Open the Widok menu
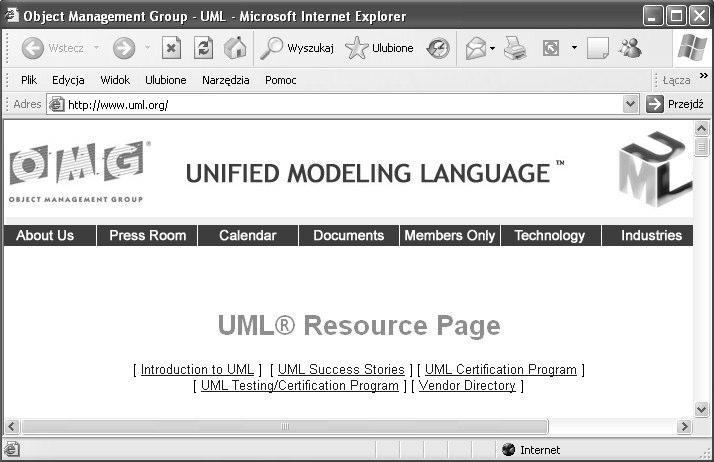This screenshot has width=714, height=462. click(x=115, y=80)
